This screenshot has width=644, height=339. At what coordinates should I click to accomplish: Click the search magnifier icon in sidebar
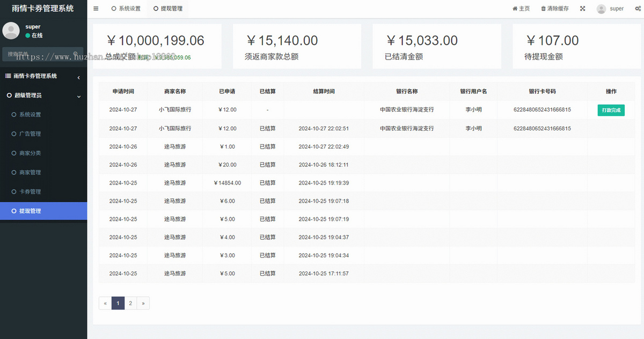[x=76, y=54]
